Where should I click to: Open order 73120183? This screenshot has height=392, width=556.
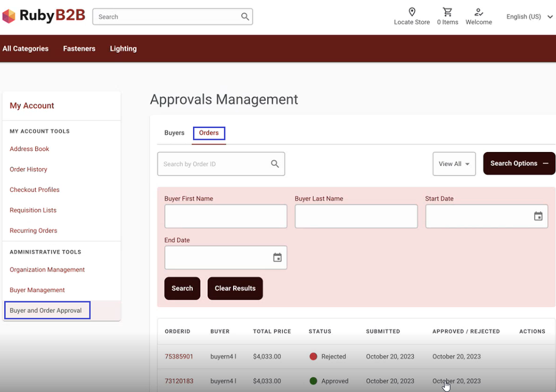(x=179, y=381)
